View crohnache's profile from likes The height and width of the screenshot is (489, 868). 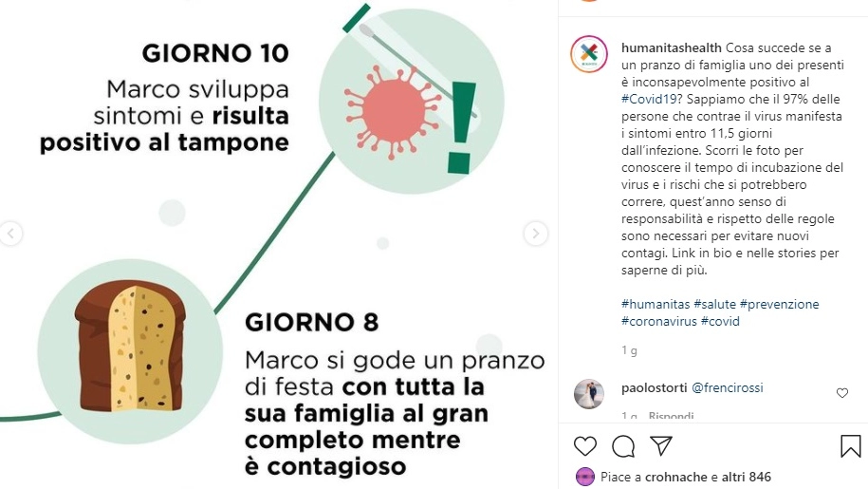coord(676,477)
